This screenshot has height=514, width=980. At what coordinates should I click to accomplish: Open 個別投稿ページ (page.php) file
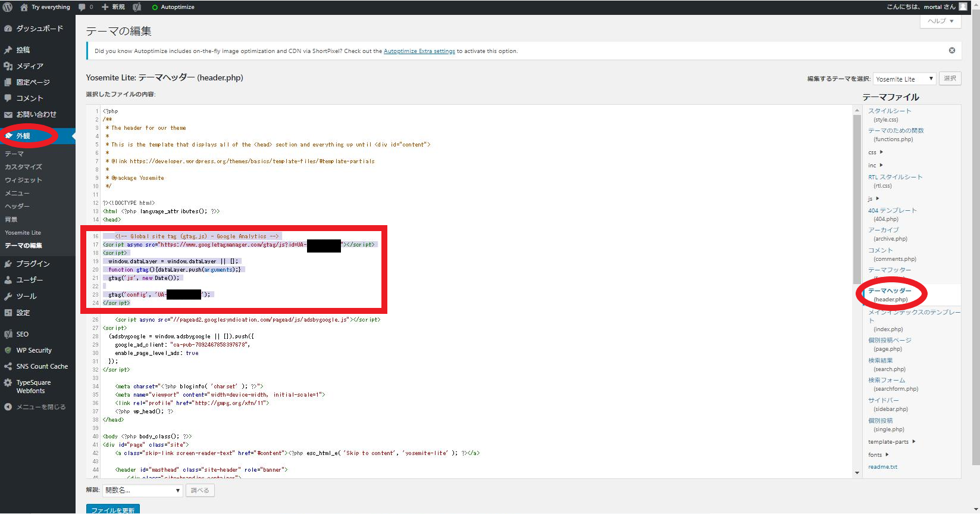click(890, 344)
